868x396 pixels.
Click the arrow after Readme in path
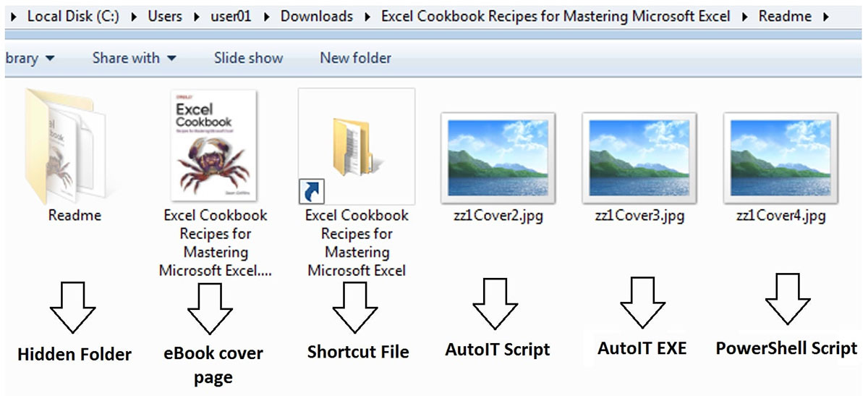pyautogui.click(x=825, y=16)
